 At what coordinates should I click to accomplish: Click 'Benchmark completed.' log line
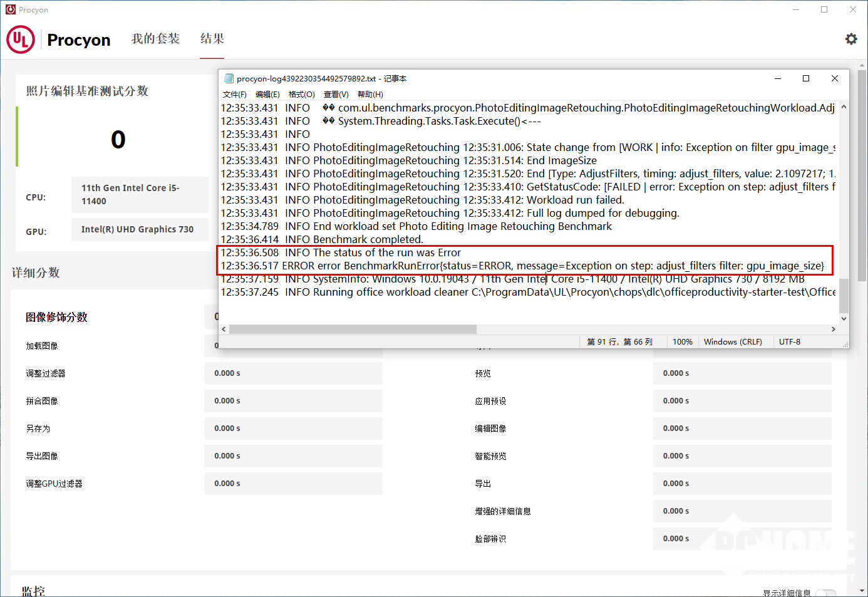click(x=322, y=239)
